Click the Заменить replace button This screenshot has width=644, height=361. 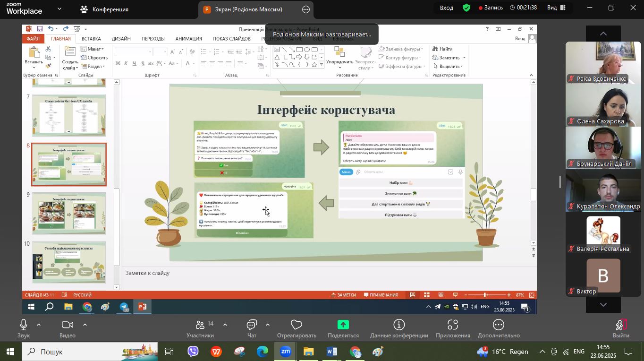[x=446, y=58]
